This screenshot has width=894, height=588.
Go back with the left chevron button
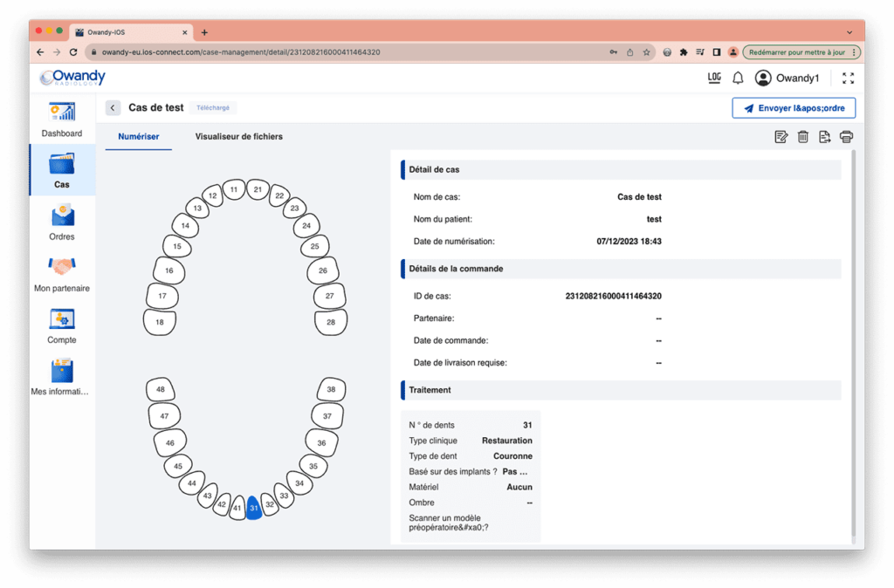[x=113, y=107]
